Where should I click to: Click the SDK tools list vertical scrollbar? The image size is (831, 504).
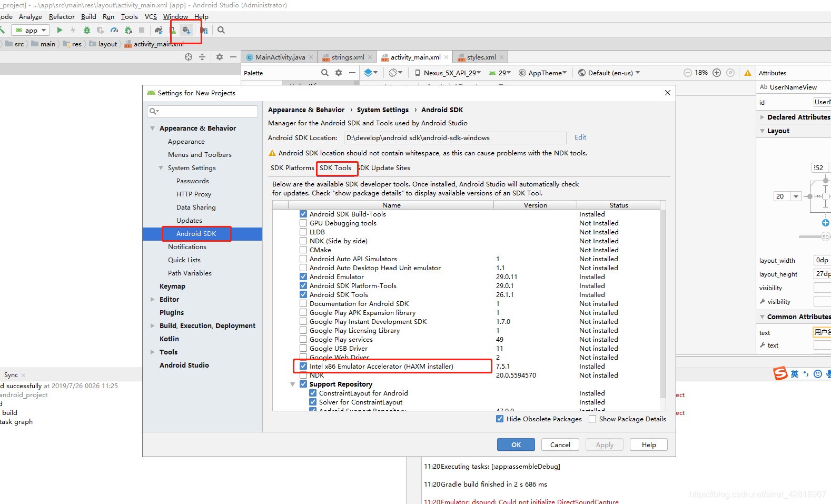click(663, 303)
